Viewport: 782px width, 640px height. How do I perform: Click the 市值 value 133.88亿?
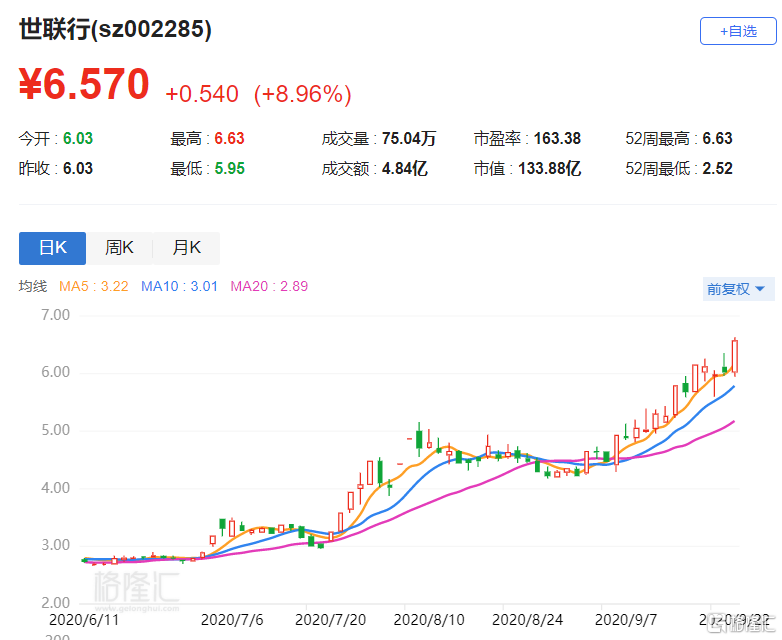549,169
